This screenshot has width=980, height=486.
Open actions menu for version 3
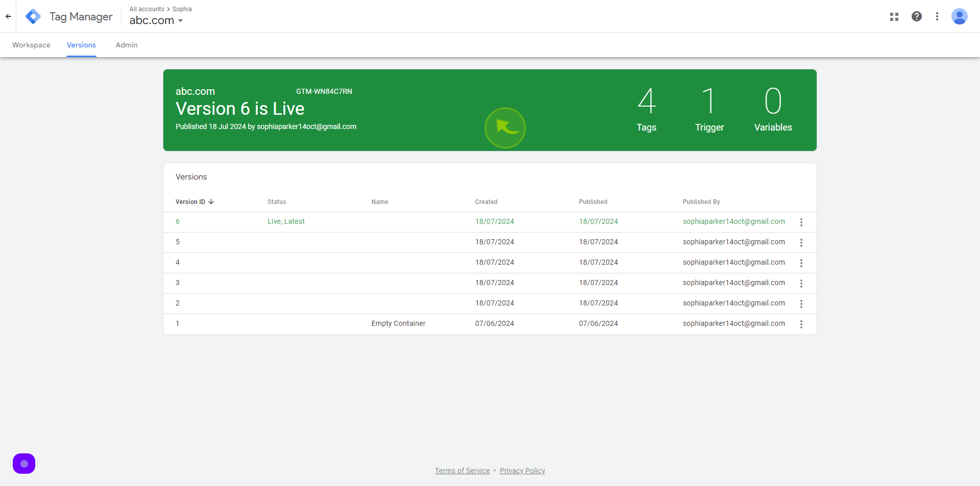click(801, 284)
